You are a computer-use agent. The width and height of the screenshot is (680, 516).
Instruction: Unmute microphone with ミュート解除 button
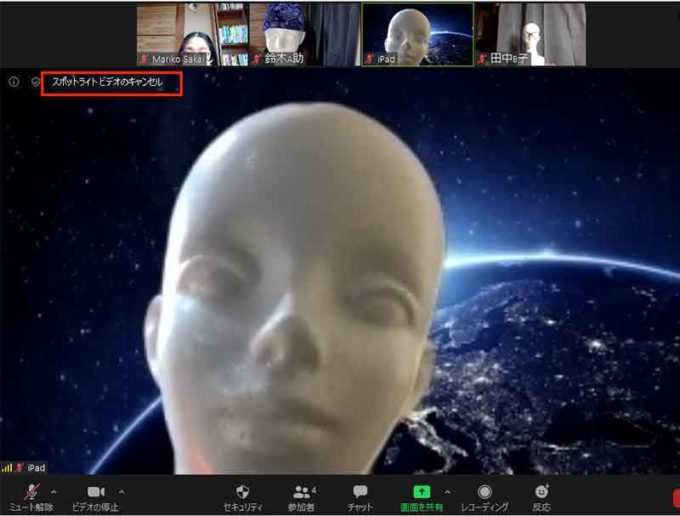click(x=31, y=498)
